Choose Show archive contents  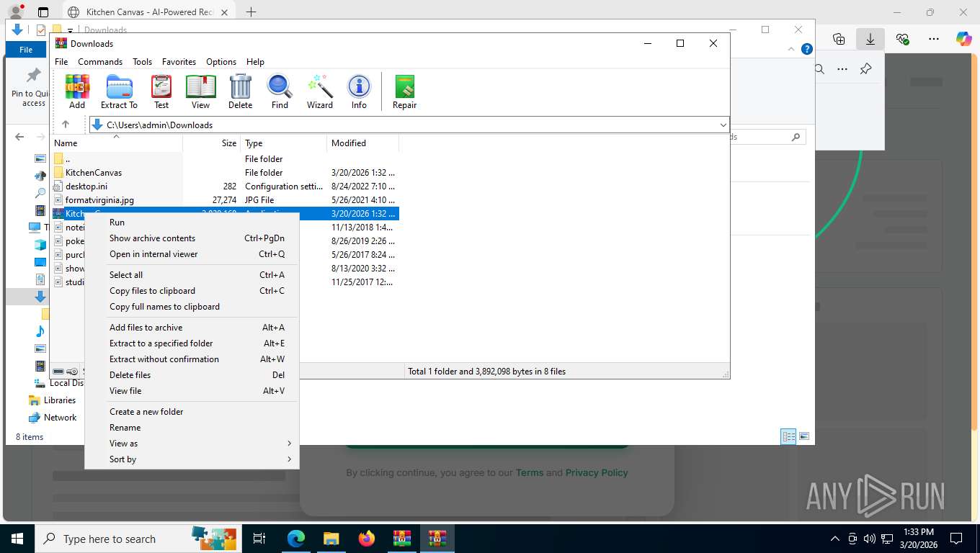coord(192,238)
